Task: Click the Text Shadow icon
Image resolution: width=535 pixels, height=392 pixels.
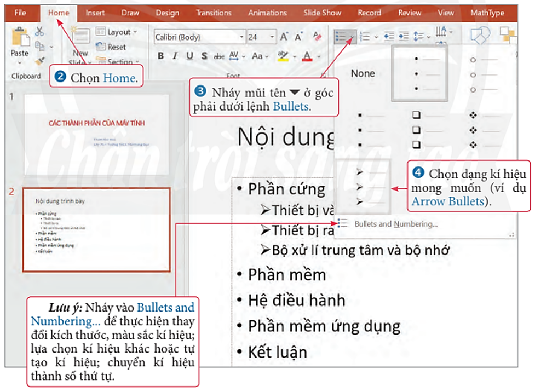Action: (204, 56)
